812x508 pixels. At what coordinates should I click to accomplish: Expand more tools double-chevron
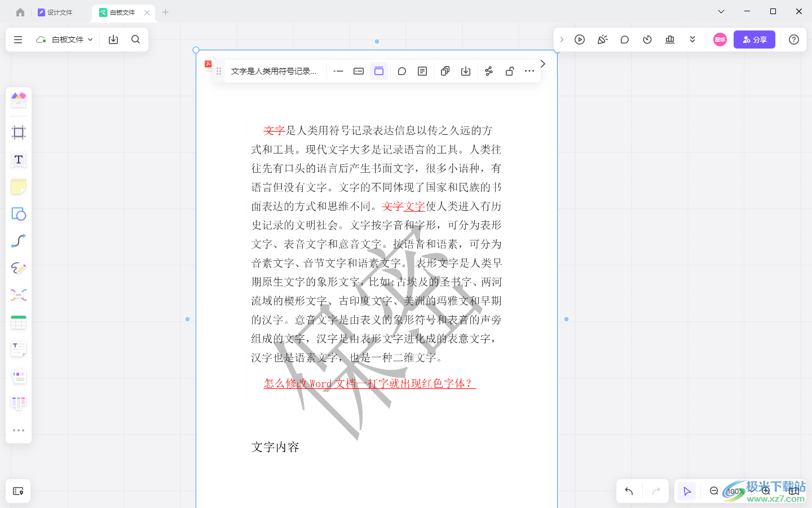click(x=692, y=40)
